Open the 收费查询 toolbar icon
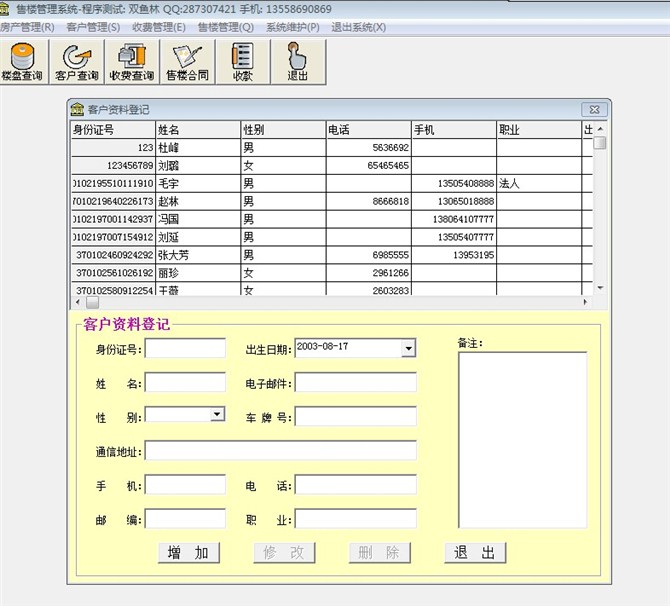Viewport: 670px width, 606px height. pos(132,61)
